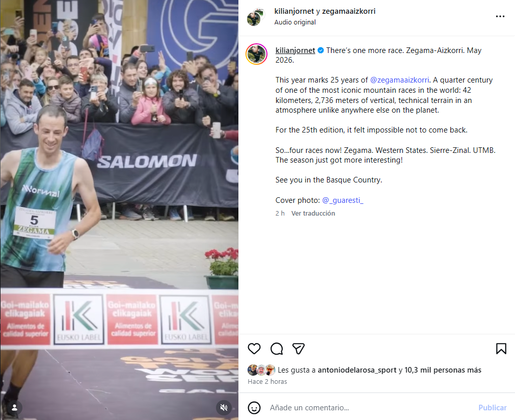Screen dimensions: 515x420
Task: Like the post with the heart icon
Action: click(x=254, y=349)
